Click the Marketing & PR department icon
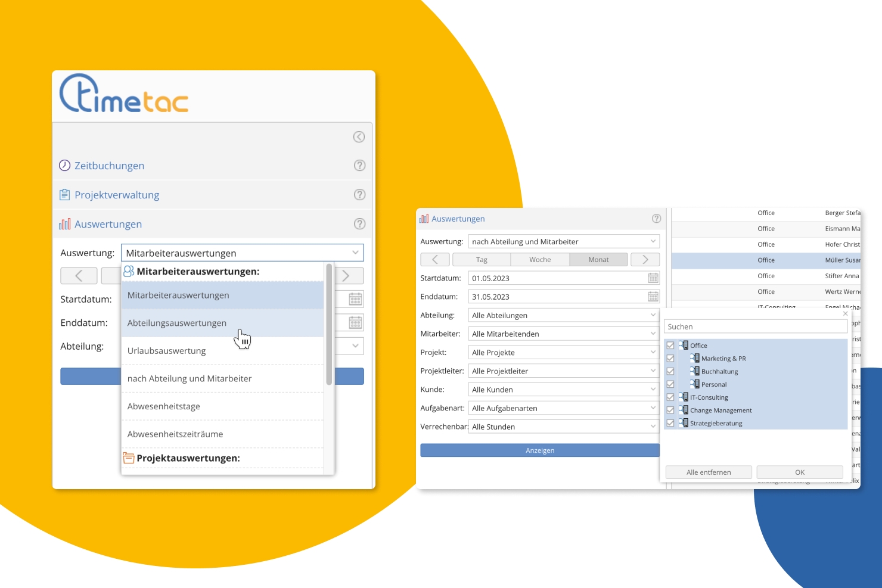Image resolution: width=882 pixels, height=588 pixels. click(x=695, y=358)
